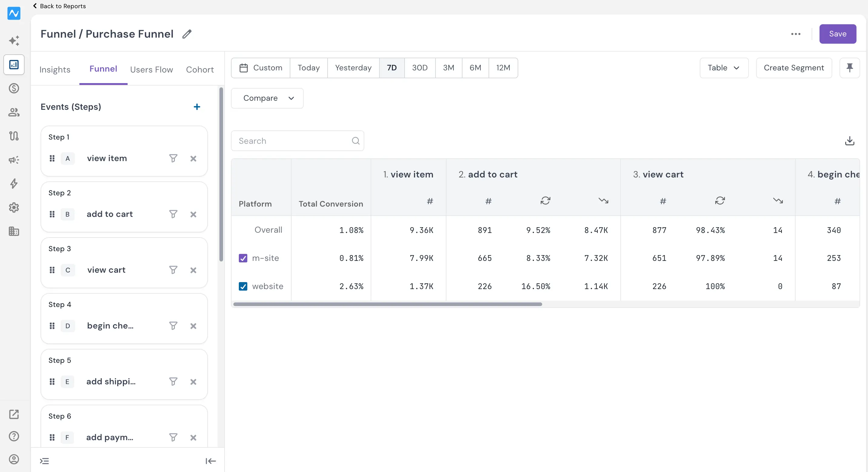The width and height of the screenshot is (868, 472).
Task: Open the AI sparkle icon in sidebar
Action: pyautogui.click(x=14, y=40)
